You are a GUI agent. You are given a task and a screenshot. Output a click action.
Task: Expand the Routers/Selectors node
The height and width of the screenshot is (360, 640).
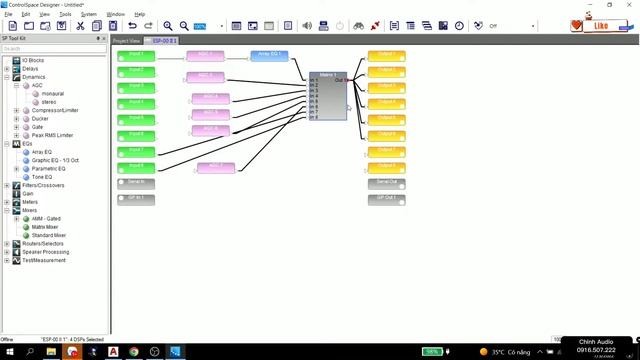click(x=7, y=244)
